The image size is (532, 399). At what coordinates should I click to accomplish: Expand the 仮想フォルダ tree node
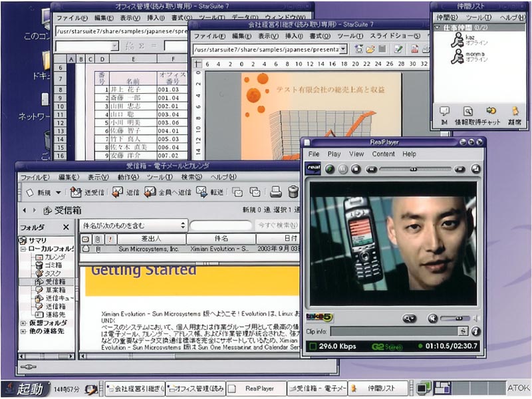pyautogui.click(x=23, y=323)
